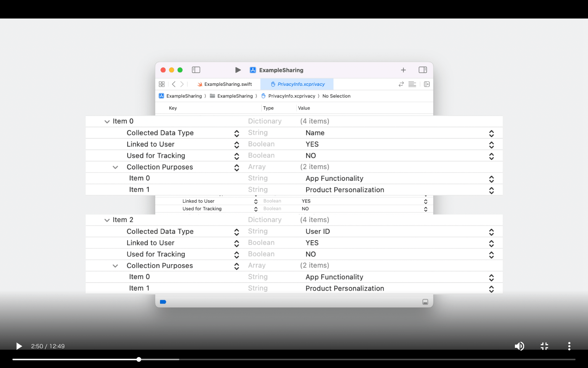The image size is (588, 368).
Task: Collapse Collection Purposes under Item 2
Action: [115, 266]
